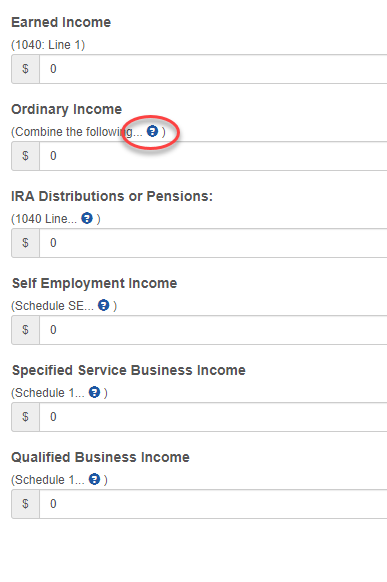
Task: Focus the Earned Income amount field
Action: click(213, 69)
